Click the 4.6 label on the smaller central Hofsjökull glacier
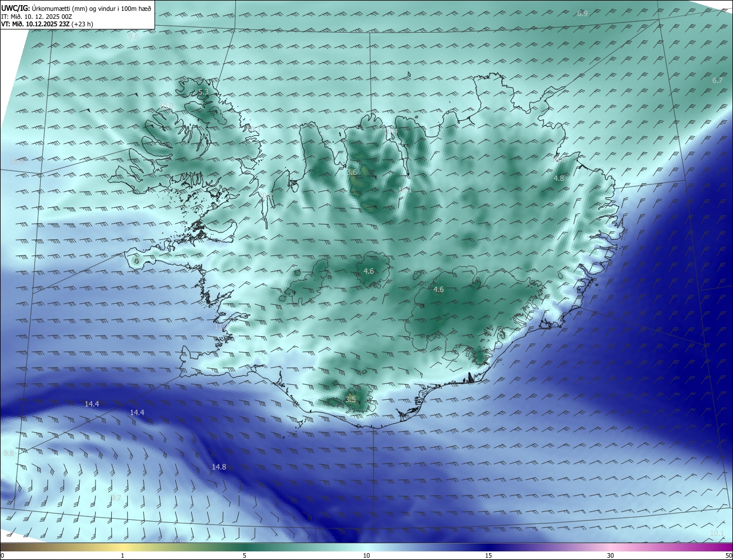 point(369,271)
